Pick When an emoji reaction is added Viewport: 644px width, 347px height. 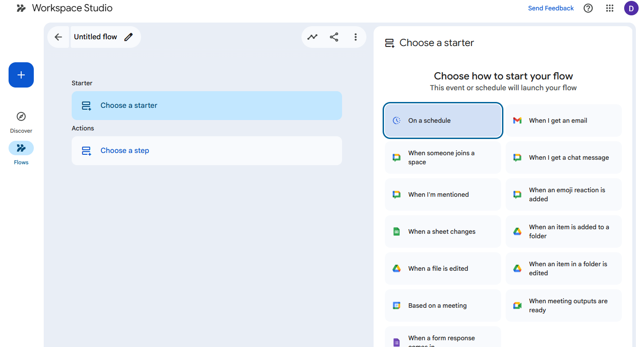point(563,194)
